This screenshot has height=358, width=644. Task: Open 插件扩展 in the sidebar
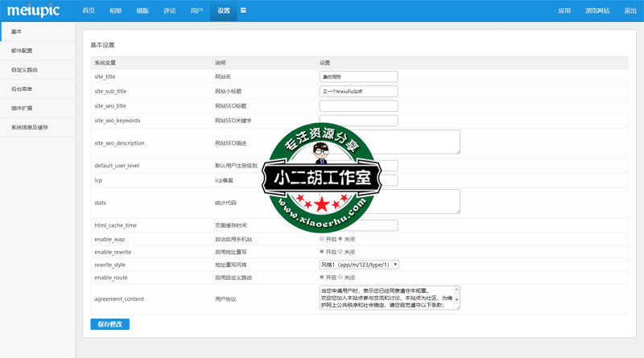point(22,108)
